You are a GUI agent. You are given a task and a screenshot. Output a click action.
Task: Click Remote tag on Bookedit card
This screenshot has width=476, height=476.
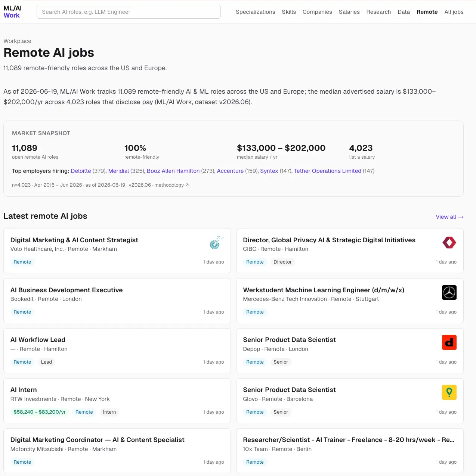click(x=22, y=312)
